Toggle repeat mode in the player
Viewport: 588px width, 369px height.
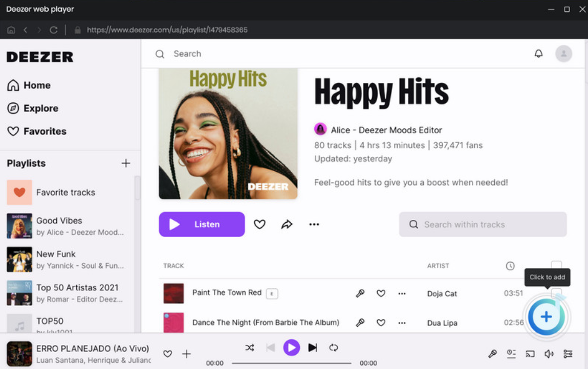coord(333,348)
